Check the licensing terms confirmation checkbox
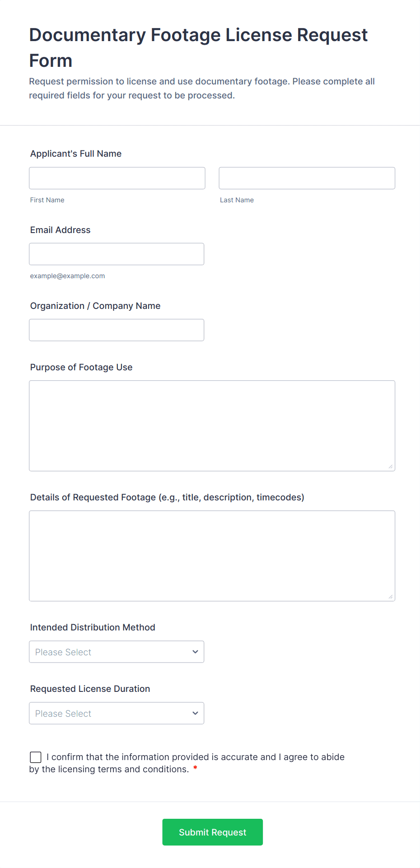 [36, 757]
